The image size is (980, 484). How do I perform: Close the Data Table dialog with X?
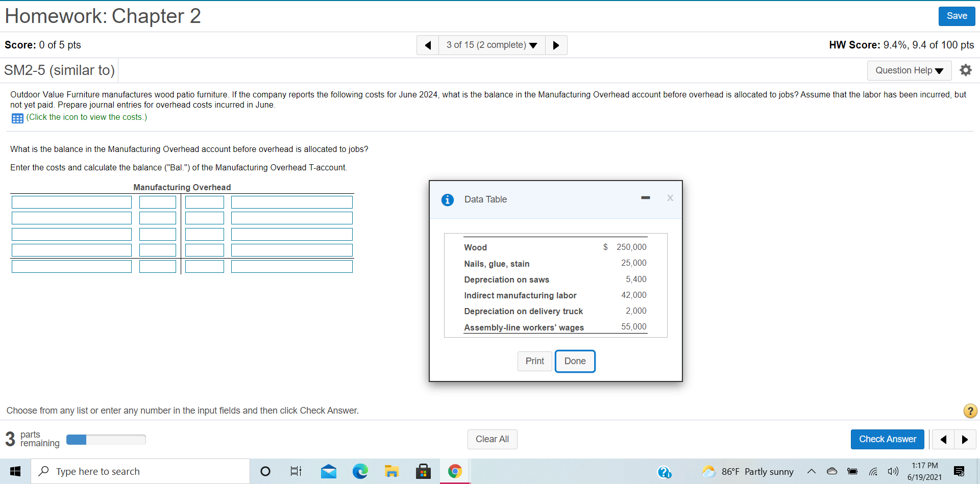670,198
